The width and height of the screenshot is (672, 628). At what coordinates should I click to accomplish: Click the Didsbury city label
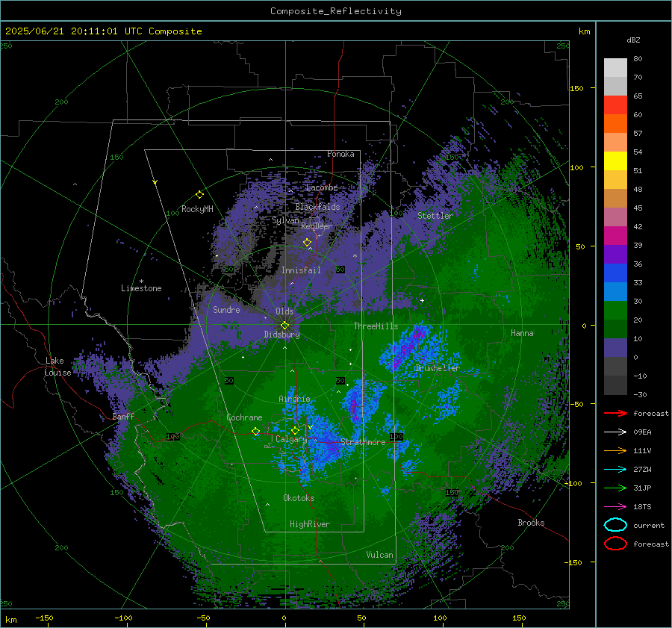[x=281, y=335]
